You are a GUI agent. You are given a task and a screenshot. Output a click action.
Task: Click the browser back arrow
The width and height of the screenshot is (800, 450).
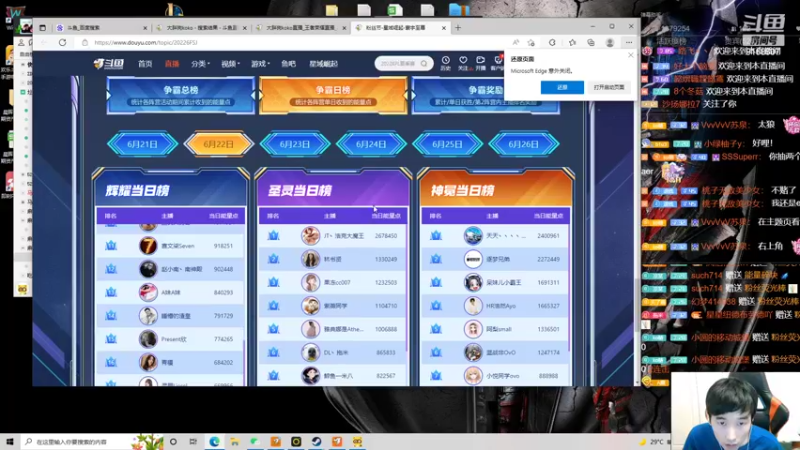pos(44,42)
